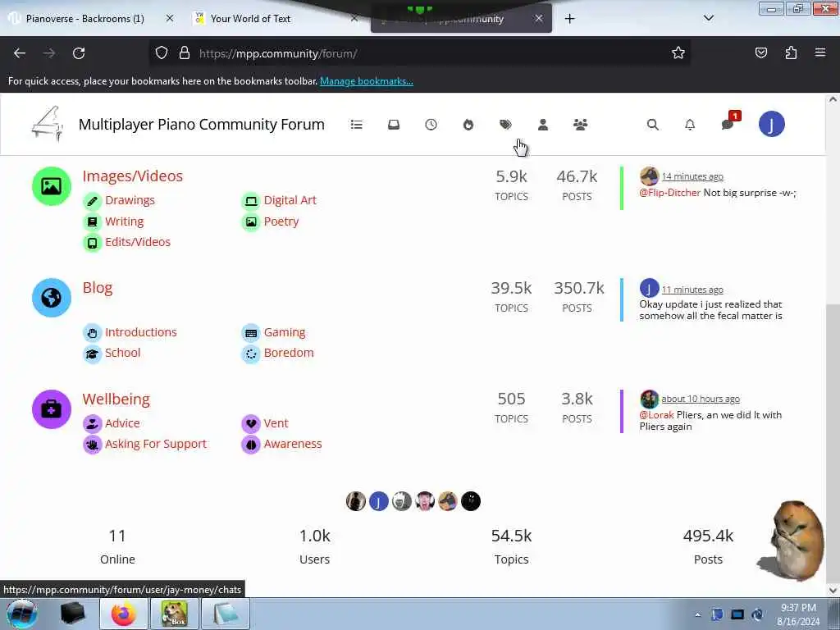This screenshot has height=630, width=840.
Task: Close the Pianoverse - Backrooms tab
Action: [x=170, y=19]
